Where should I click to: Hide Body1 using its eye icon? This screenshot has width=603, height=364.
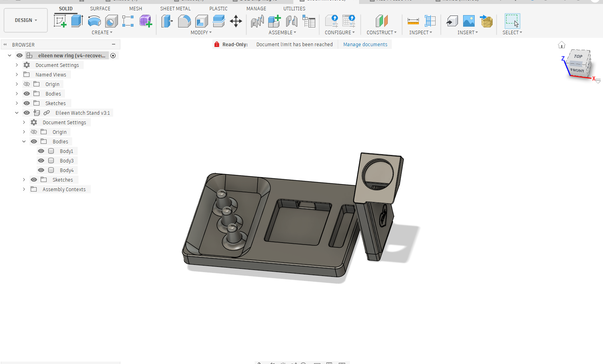coord(41,151)
